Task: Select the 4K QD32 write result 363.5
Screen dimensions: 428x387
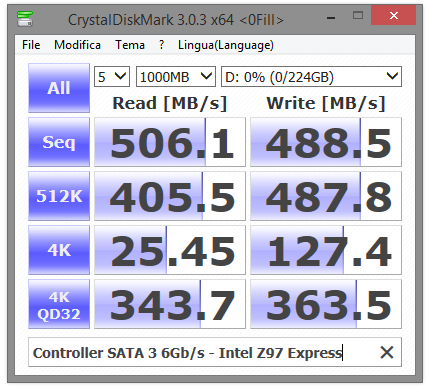Action: (x=326, y=304)
